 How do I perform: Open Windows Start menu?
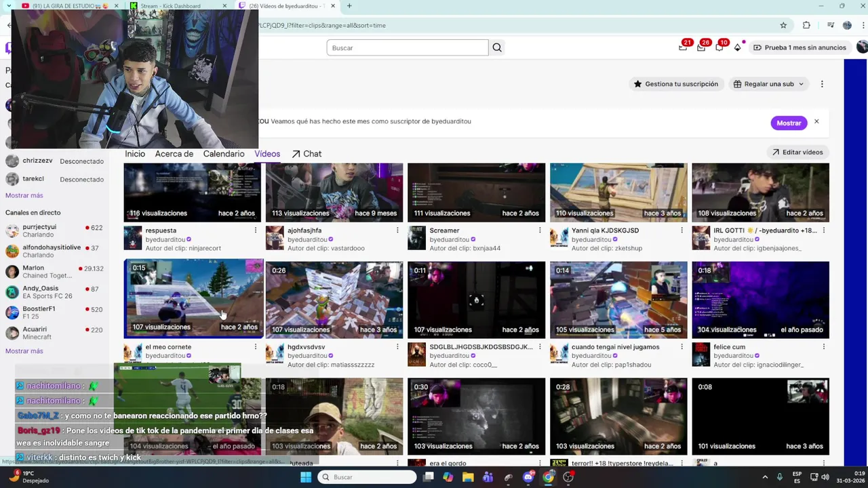pyautogui.click(x=306, y=477)
